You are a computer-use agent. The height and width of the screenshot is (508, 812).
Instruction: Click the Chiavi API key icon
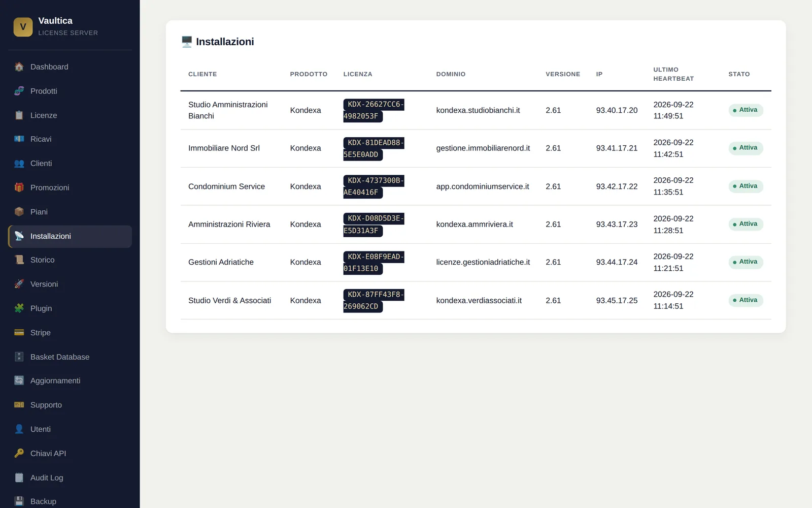point(19,453)
